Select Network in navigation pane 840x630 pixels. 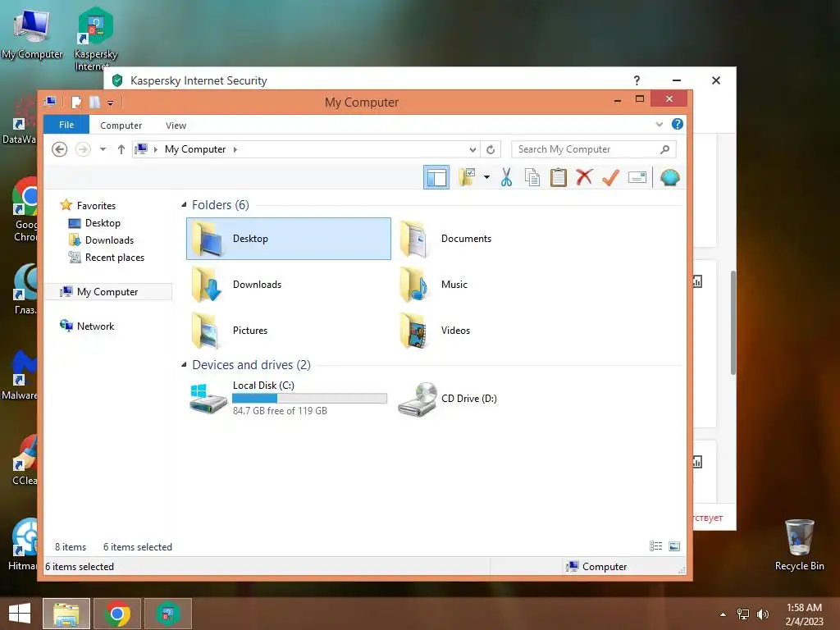pyautogui.click(x=87, y=326)
